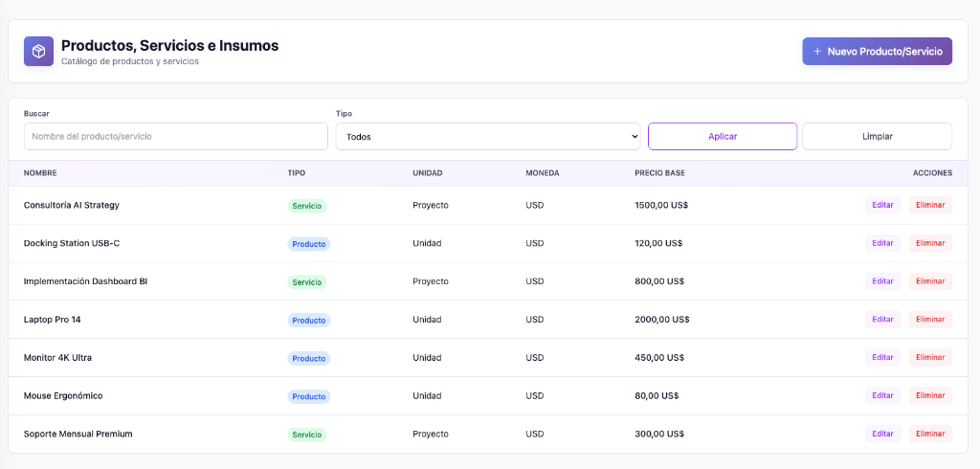Delete the Laptop Pro 14 product

(x=930, y=320)
